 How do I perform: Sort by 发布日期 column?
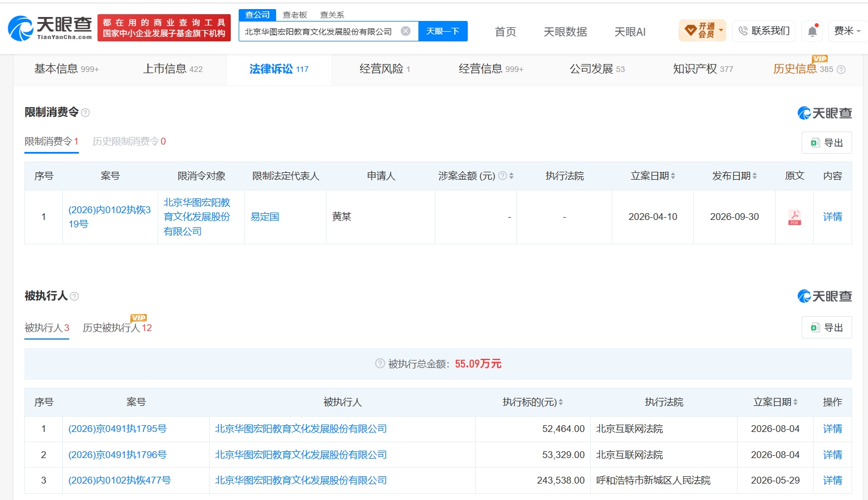click(755, 176)
